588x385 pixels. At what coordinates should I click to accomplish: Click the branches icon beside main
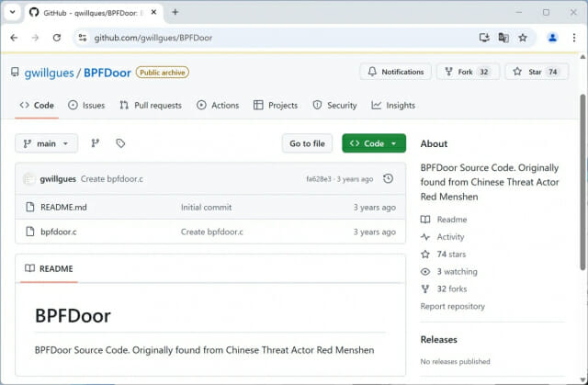point(96,143)
